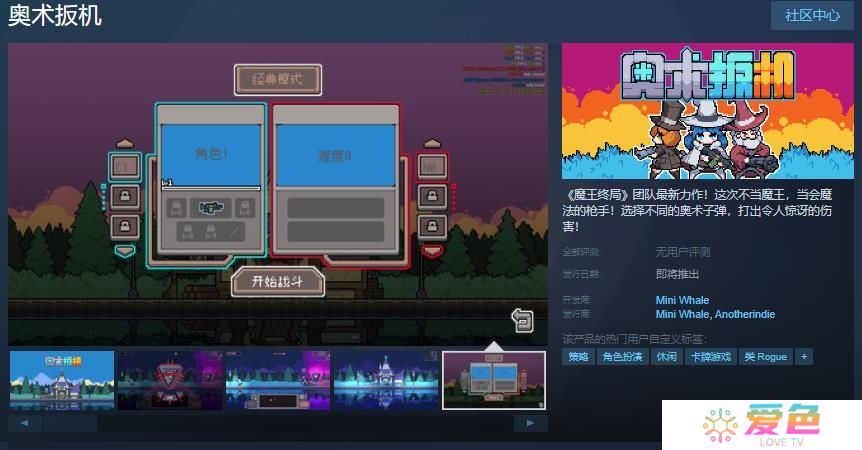Click the upper locked slot on right side
Image resolution: width=862 pixels, height=450 pixels.
432,196
